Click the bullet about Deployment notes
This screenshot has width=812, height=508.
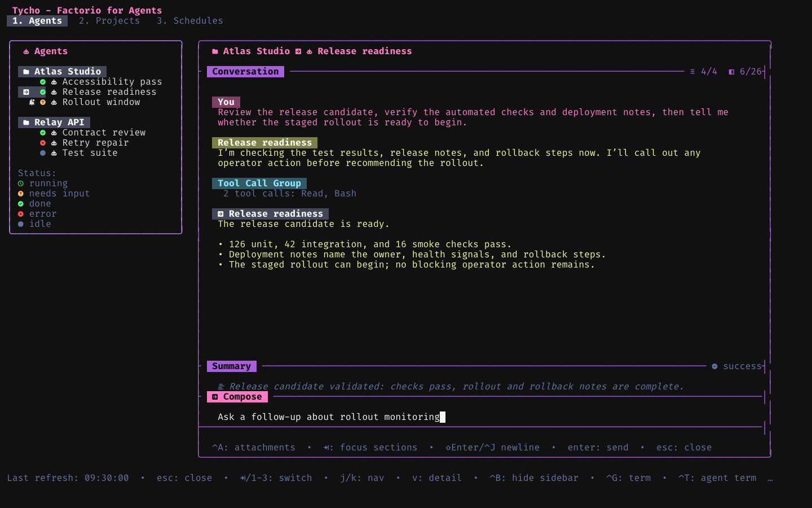click(x=412, y=255)
